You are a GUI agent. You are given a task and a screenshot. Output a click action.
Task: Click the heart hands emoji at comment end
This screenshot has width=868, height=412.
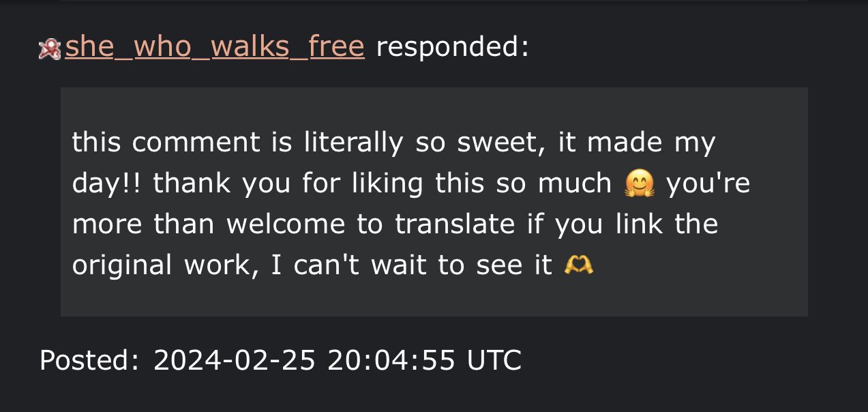point(579,265)
